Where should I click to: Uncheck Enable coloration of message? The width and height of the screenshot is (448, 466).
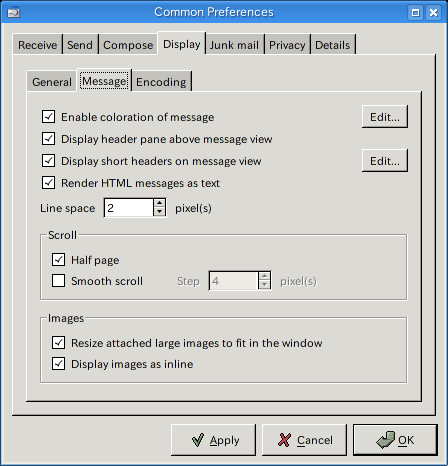tap(49, 117)
